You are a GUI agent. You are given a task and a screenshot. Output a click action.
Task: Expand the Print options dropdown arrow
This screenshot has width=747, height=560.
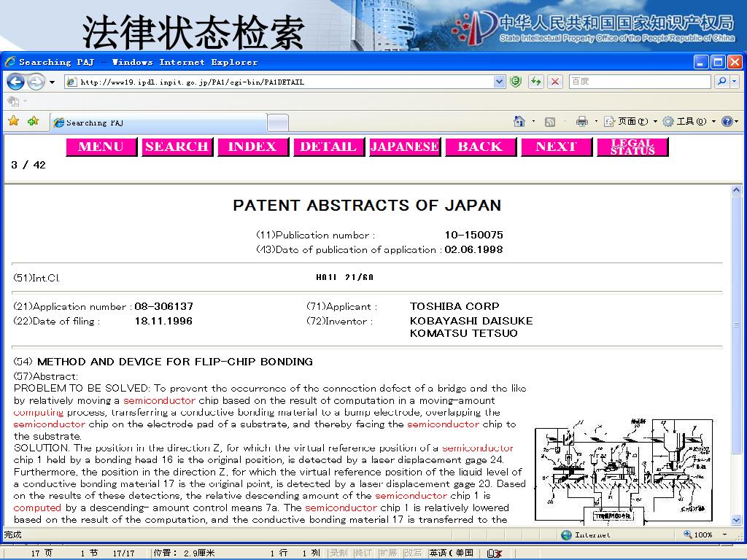click(x=596, y=122)
